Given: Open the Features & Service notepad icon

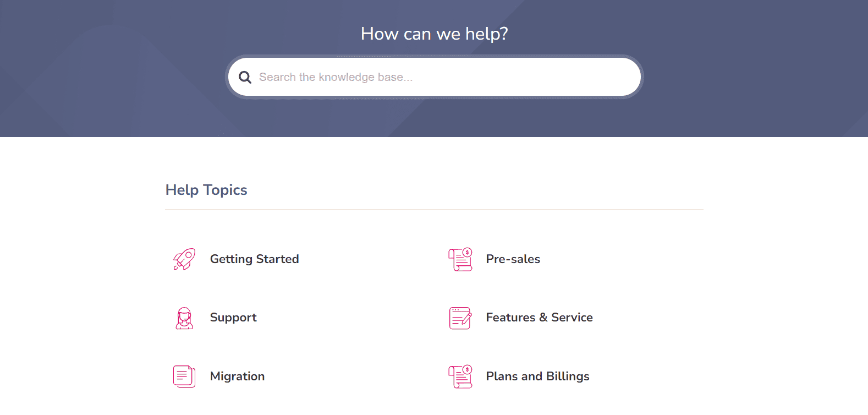Looking at the screenshot, I should pos(460,318).
